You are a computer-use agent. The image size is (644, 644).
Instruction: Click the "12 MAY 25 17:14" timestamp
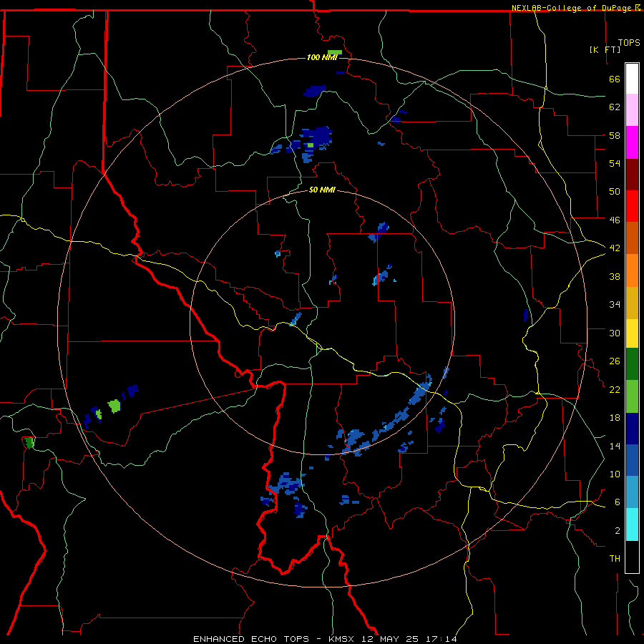(409, 639)
